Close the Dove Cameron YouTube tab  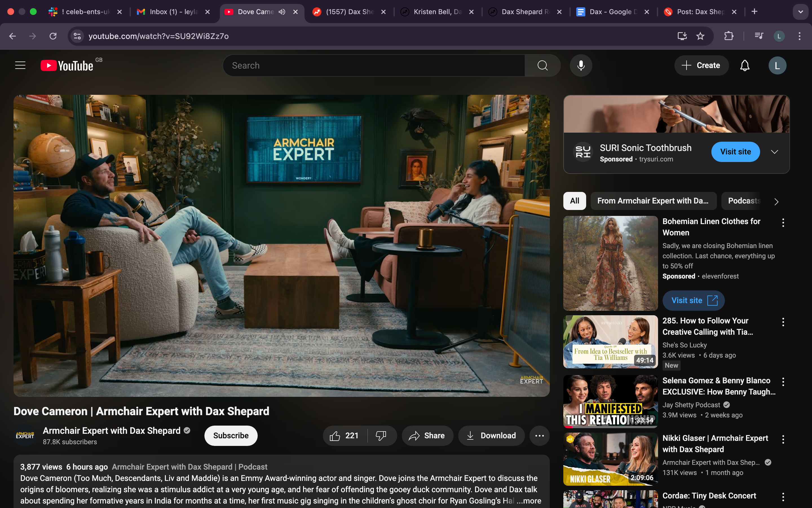click(x=295, y=12)
